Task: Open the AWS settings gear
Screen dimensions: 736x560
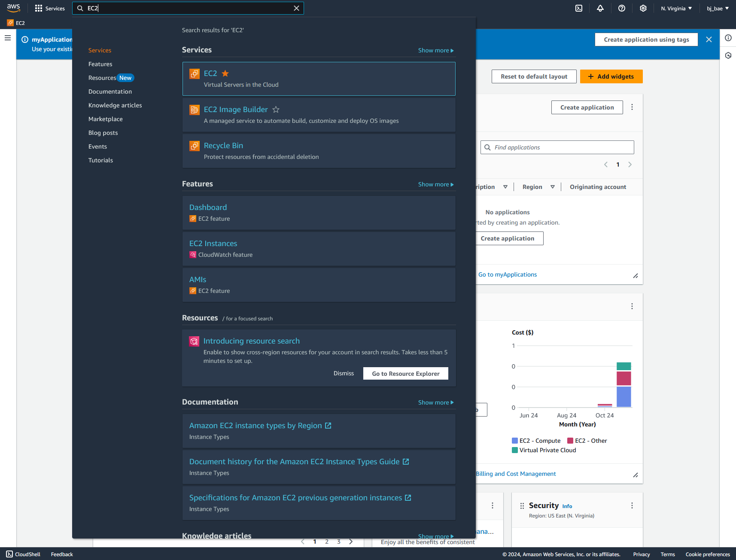Action: click(x=643, y=8)
